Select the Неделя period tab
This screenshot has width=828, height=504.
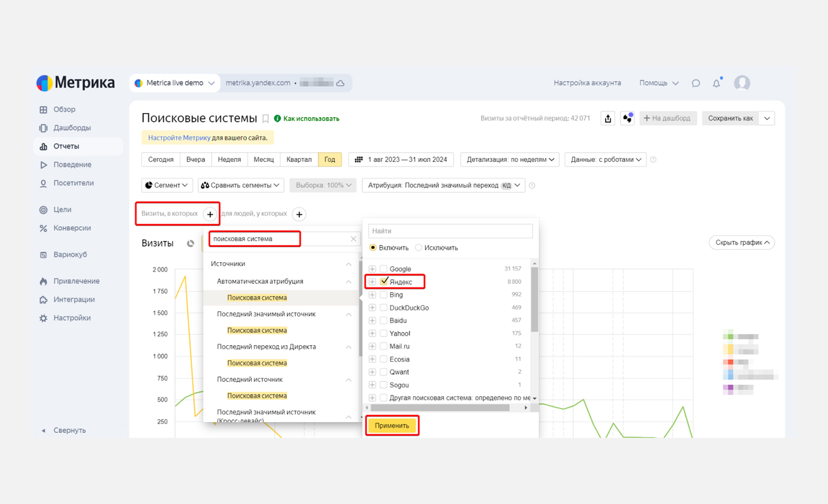[229, 159]
